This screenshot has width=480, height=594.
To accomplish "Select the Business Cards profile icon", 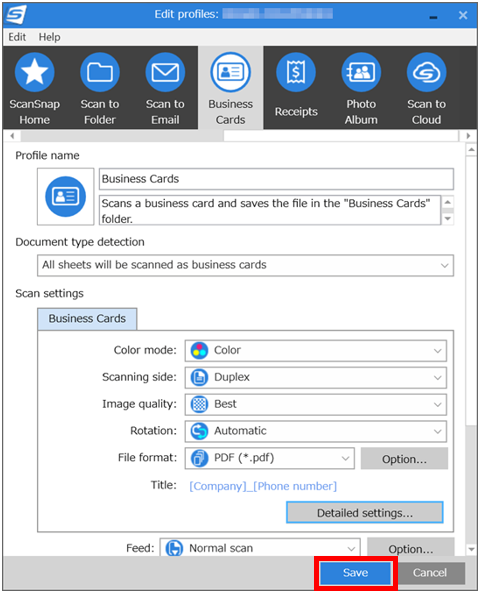I will point(231,72).
